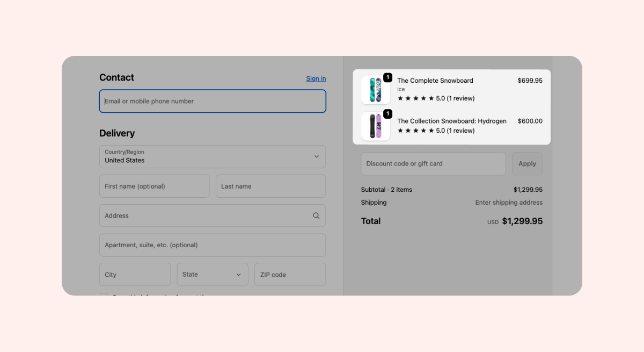Click the Sign in link
Image resolution: width=644 pixels, height=352 pixels.
coord(316,78)
